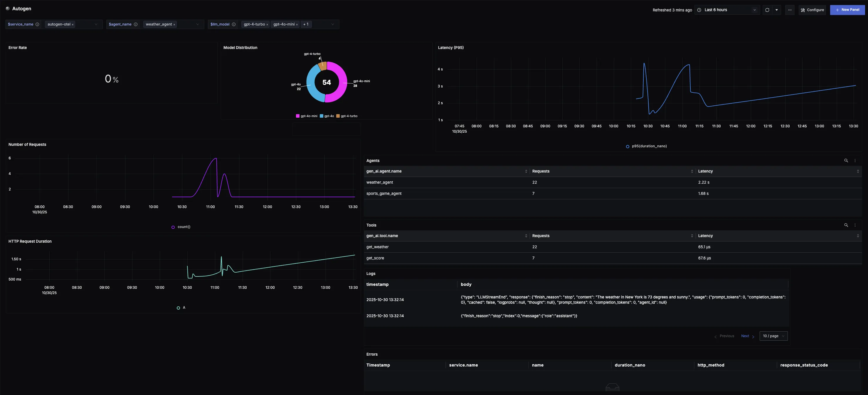This screenshot has width=868, height=395.
Task: Toggle p95(duration_nano) legend under Latency chart
Action: click(x=647, y=146)
